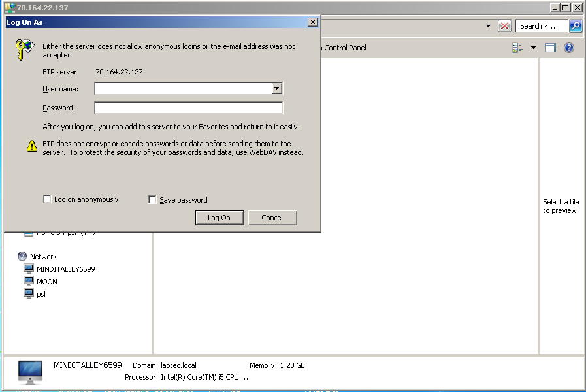586x392 pixels.
Task: Expand the User name dropdown arrow
Action: click(x=277, y=89)
